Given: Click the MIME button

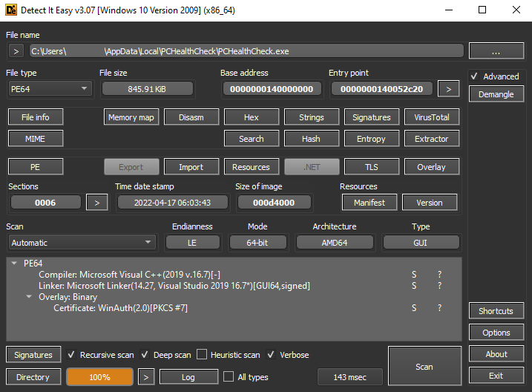Looking at the screenshot, I should pos(36,139).
